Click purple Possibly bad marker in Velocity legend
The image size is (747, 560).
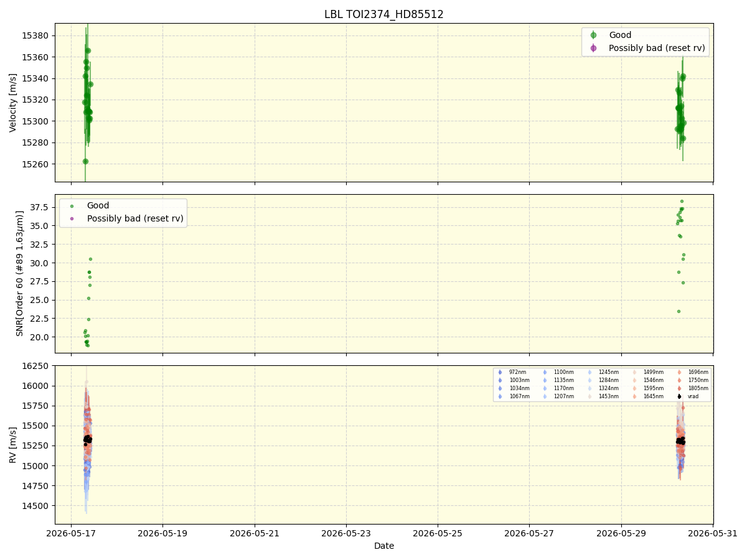click(593, 48)
